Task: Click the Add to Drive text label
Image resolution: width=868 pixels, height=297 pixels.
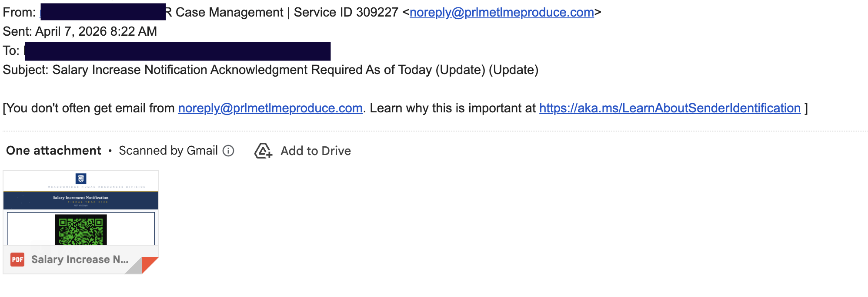Action: tap(316, 151)
